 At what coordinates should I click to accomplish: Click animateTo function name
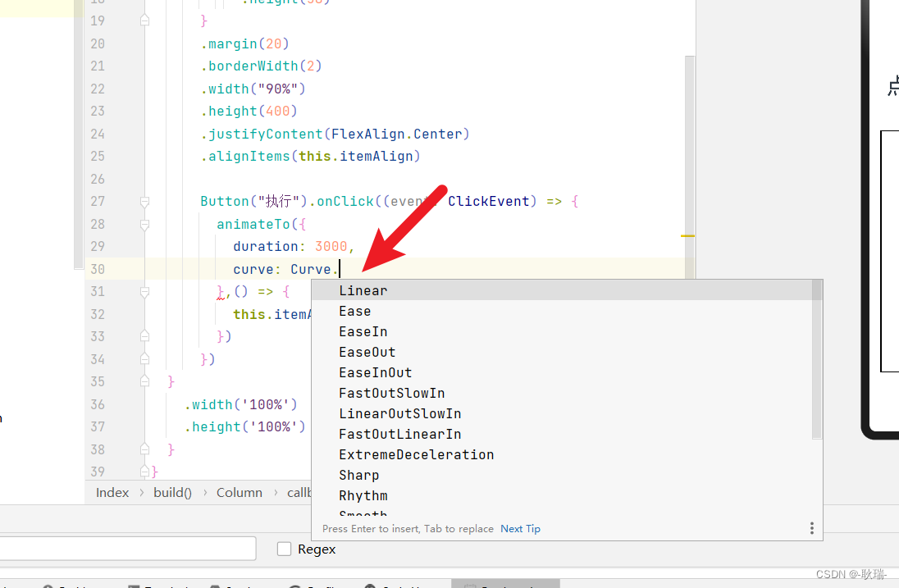(x=253, y=224)
